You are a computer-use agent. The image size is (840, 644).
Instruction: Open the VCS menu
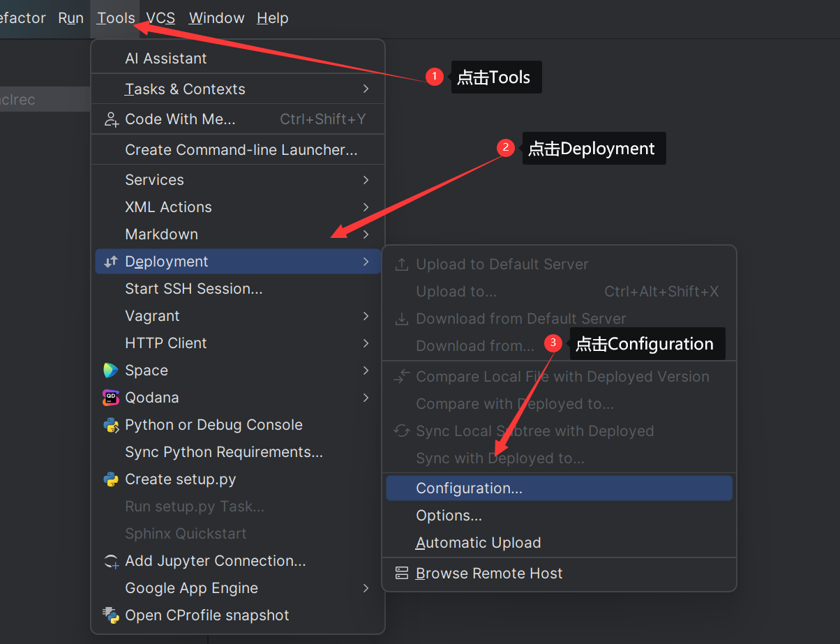coord(160,18)
